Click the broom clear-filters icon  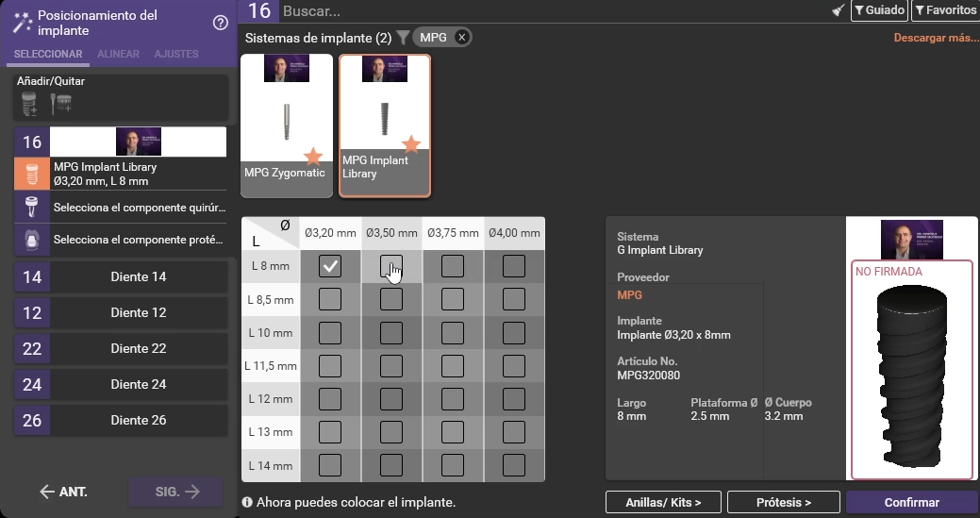coord(839,10)
